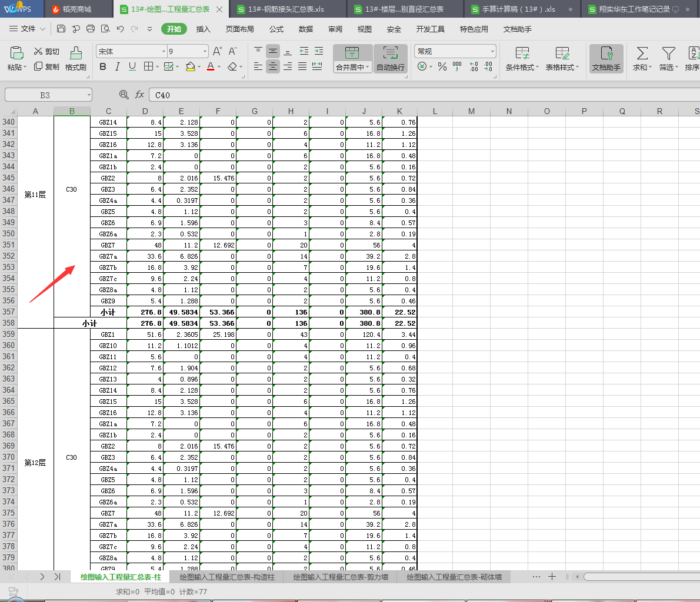
Task: Click the add new sheet plus button
Action: click(552, 577)
